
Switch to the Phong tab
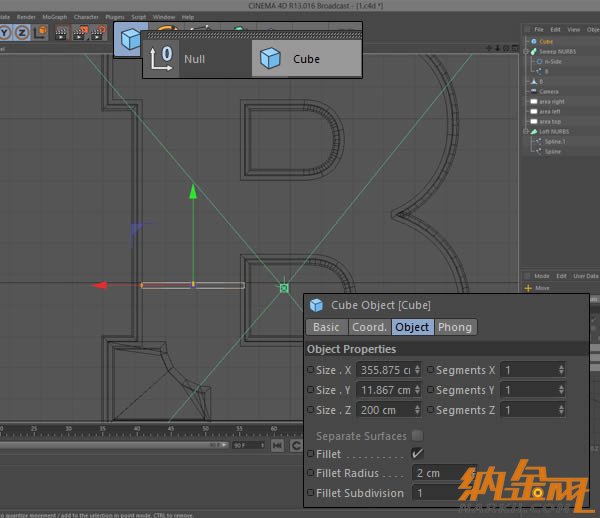tap(455, 327)
